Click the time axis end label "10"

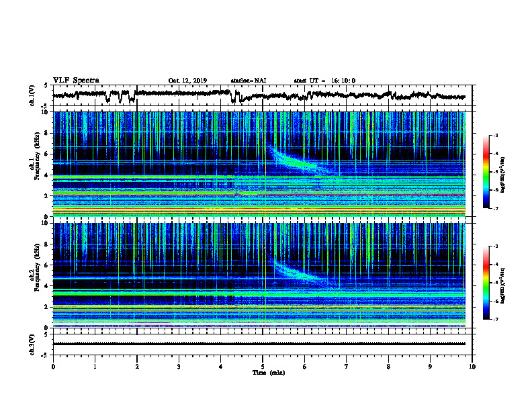coord(472,367)
